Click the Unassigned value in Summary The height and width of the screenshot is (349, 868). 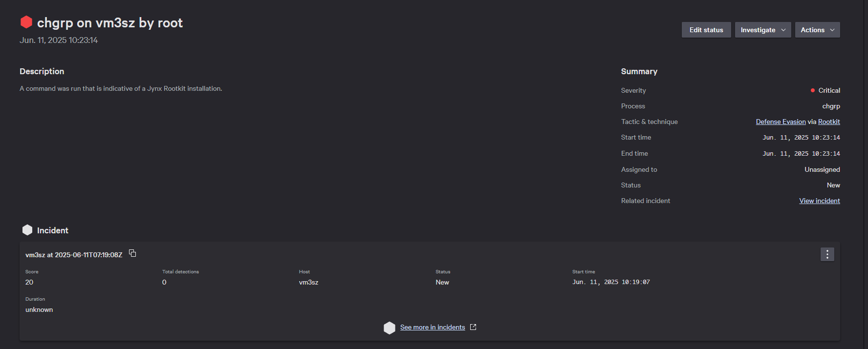tap(822, 169)
